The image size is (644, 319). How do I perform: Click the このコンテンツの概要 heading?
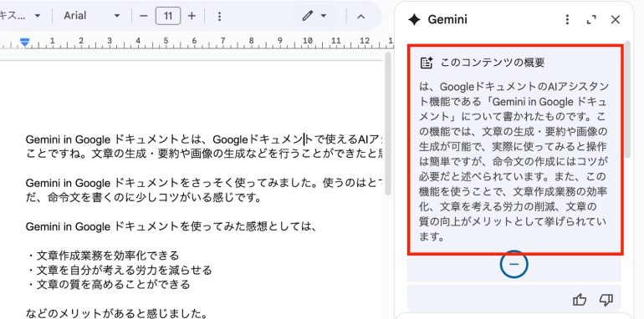(x=493, y=63)
